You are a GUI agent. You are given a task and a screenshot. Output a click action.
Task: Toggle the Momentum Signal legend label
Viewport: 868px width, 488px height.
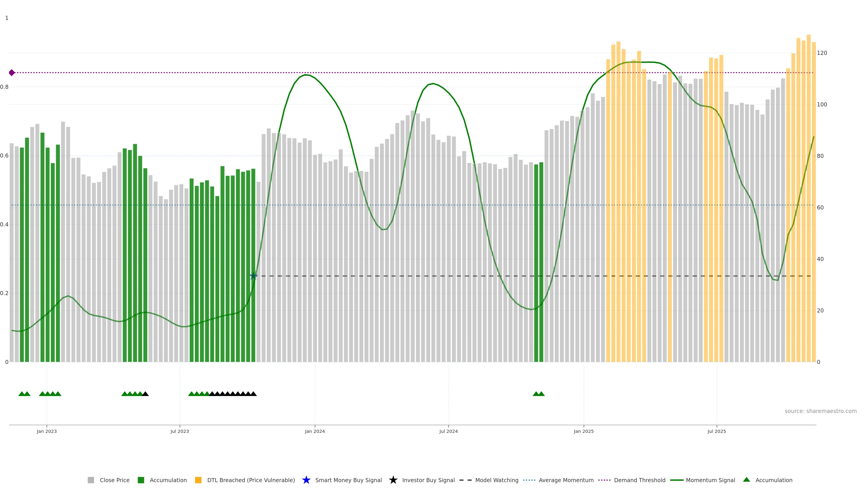pos(710,480)
